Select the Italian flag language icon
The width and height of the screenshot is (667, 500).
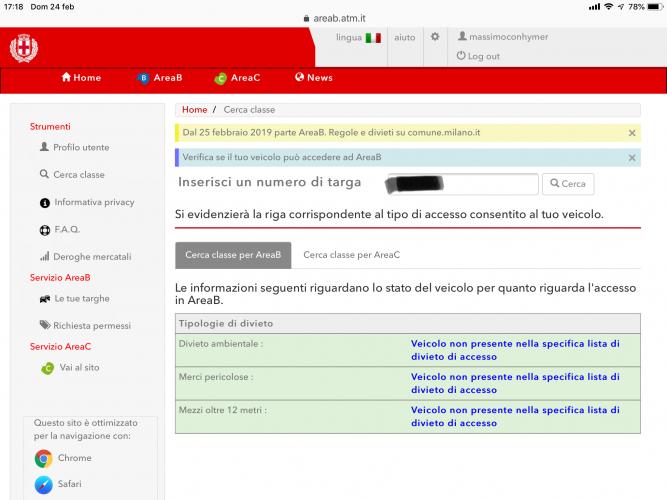[373, 38]
